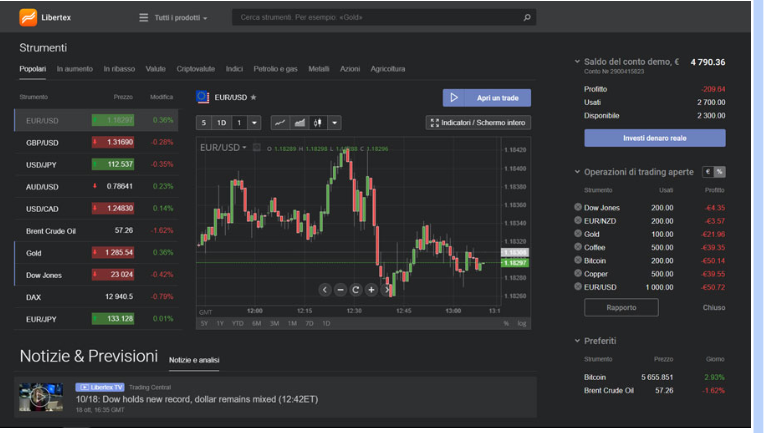This screenshot has width=765, height=433.
Task: Click Apri un trade button
Action: coord(487,98)
